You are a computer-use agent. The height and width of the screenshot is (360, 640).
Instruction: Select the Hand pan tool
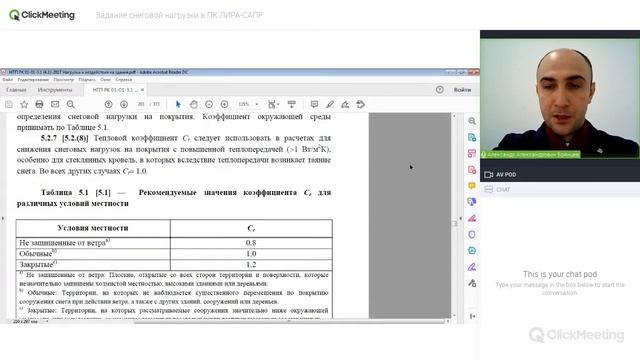pos(193,104)
